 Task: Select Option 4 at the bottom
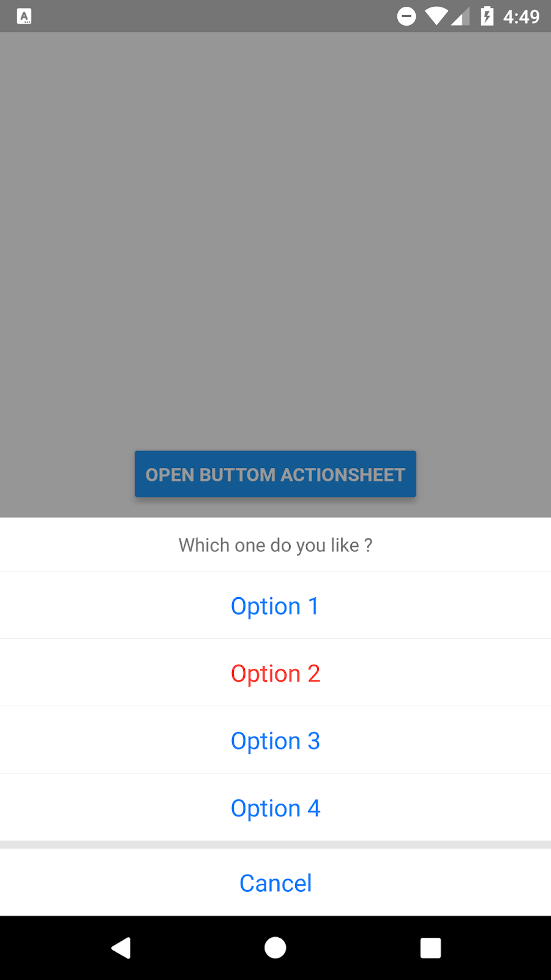275,807
